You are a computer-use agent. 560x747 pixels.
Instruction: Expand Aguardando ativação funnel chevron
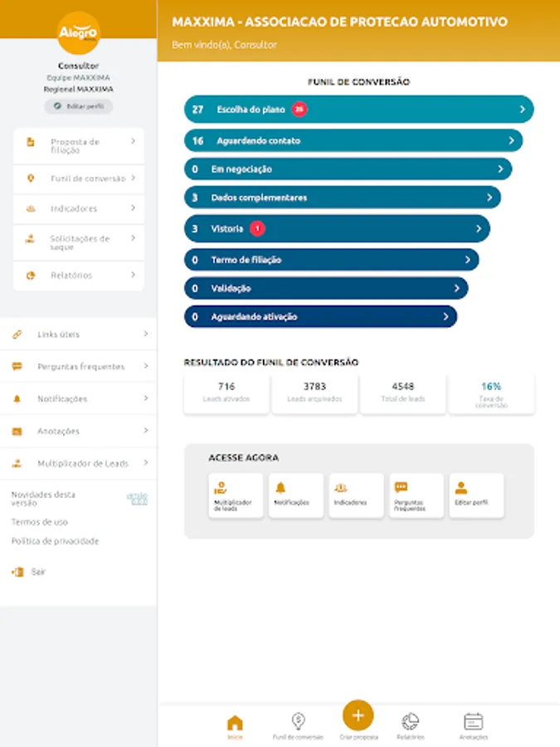(x=446, y=316)
